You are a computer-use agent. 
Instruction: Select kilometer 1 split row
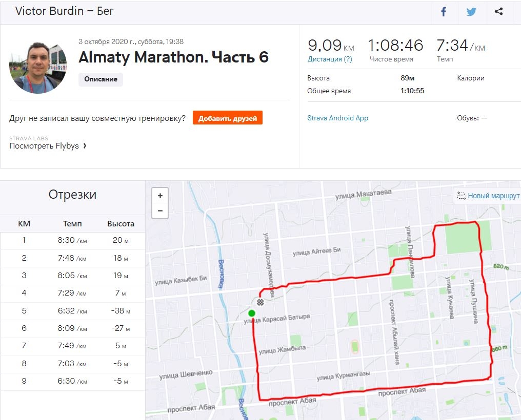72,240
